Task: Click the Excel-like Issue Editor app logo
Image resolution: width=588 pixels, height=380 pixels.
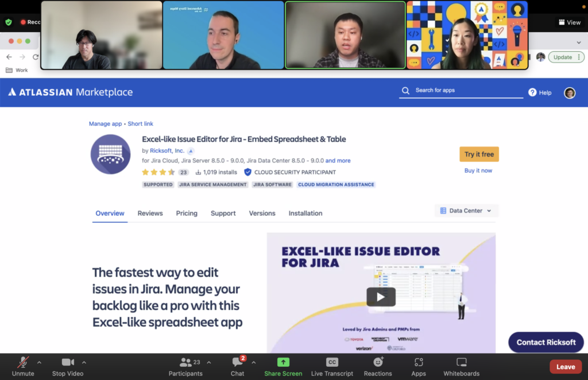Action: tap(110, 154)
